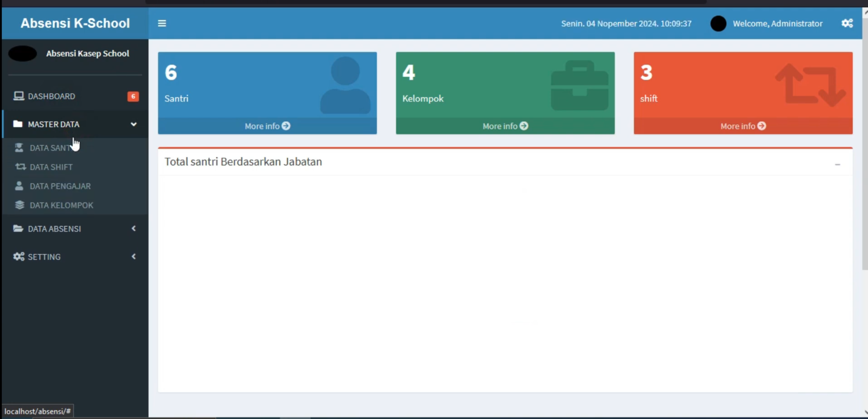This screenshot has height=419, width=868.
Task: Click the Absensi K-School logo link
Action: pos(75,23)
